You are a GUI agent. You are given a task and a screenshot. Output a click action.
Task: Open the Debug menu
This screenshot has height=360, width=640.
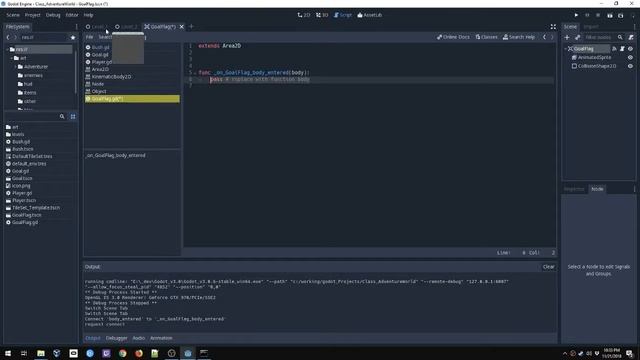[53, 15]
